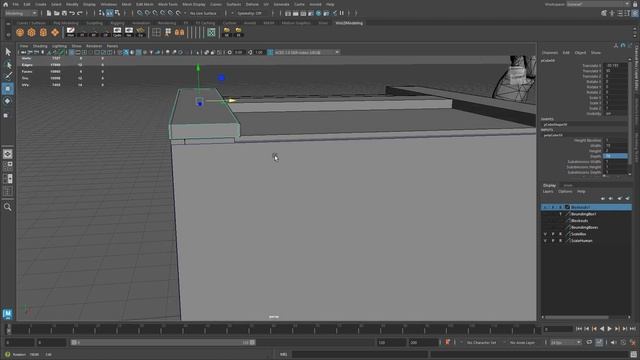This screenshot has width=640, height=360.
Task: Click the Translate X value field
Action: [615, 65]
